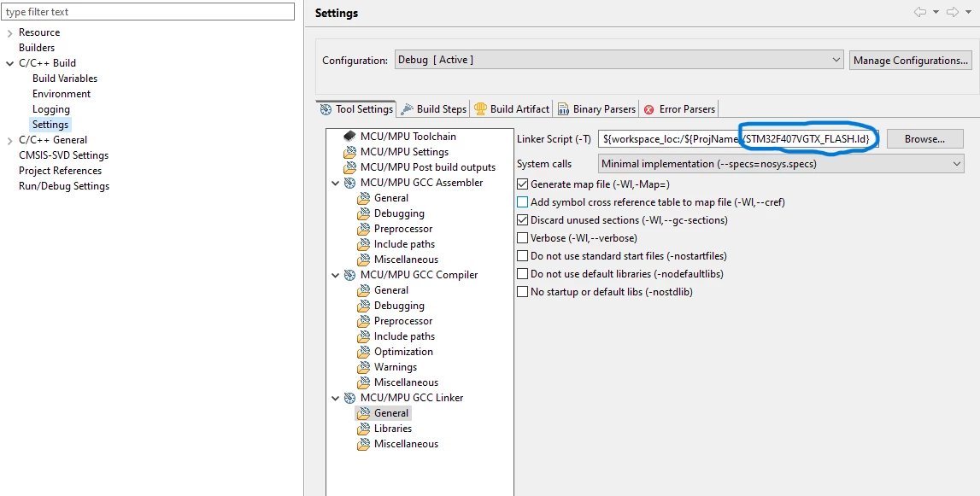Viewport: 980px width, 496px height.
Task: Switch to the Build Steps tab
Action: 434,108
